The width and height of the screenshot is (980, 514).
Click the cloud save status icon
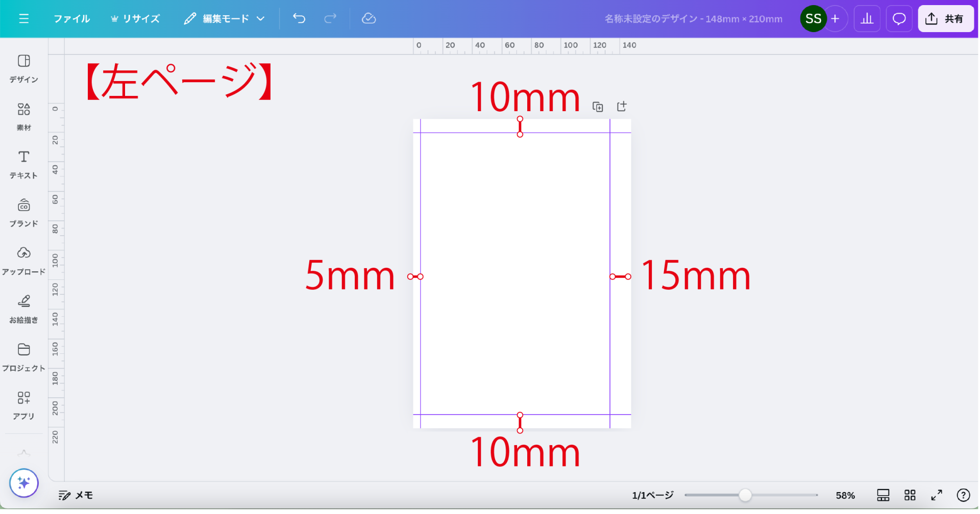[369, 19]
